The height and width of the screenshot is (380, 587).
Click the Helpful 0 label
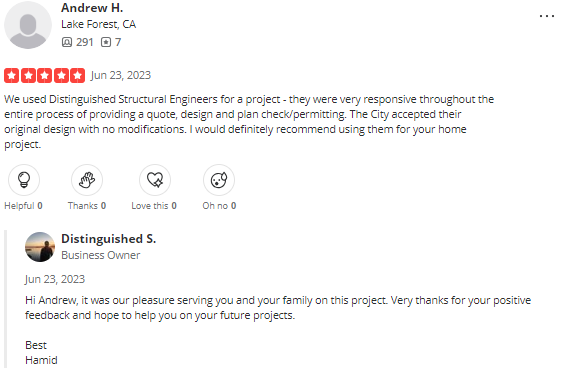pyautogui.click(x=23, y=206)
